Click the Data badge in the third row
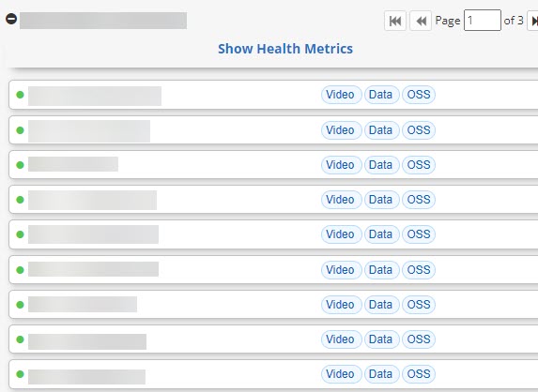 (x=381, y=165)
